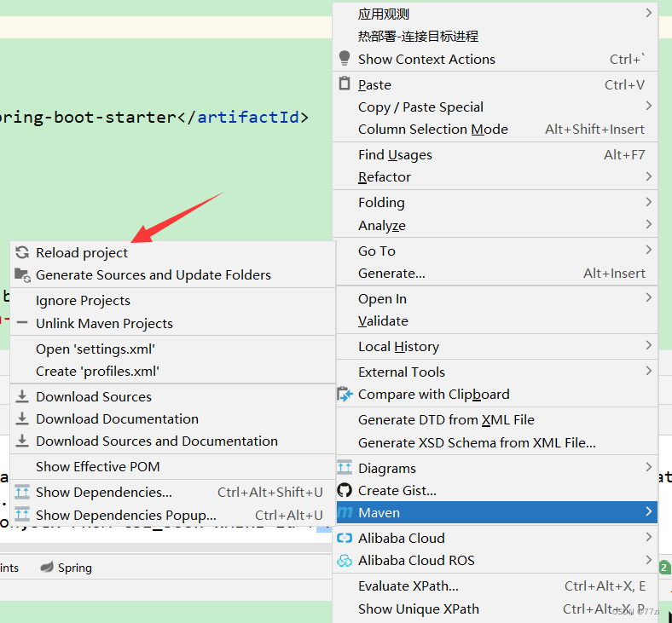Image resolution: width=672 pixels, height=623 pixels.
Task: Click the Reload project refresh icon
Action: [22, 252]
